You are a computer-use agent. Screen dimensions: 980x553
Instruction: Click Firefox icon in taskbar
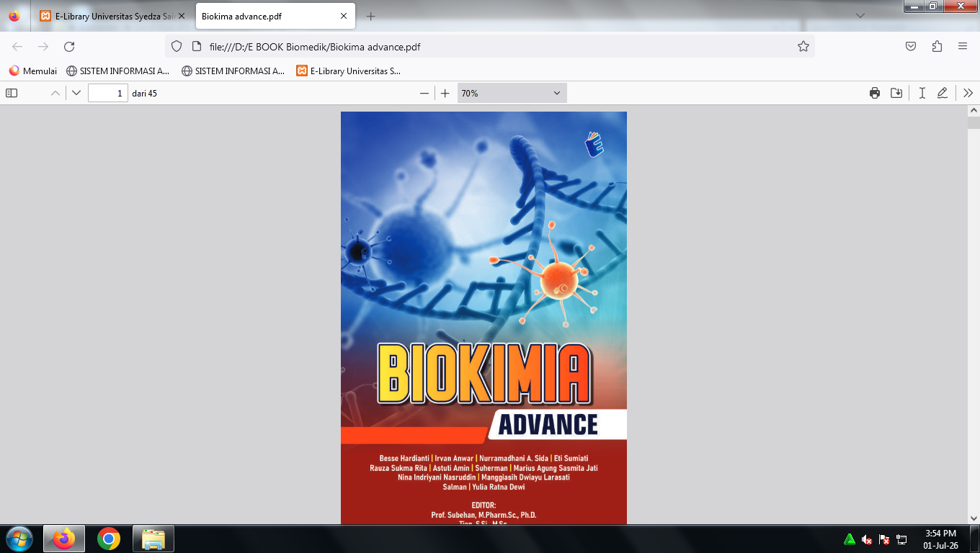(x=64, y=539)
